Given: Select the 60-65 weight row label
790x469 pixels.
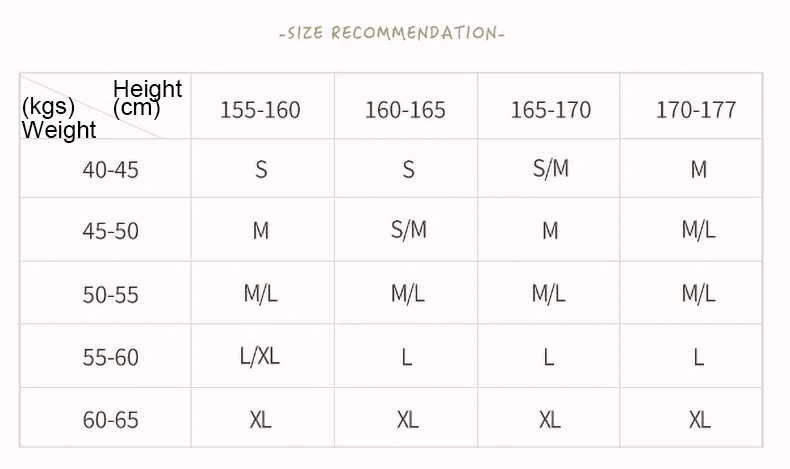Looking at the screenshot, I should [x=110, y=420].
